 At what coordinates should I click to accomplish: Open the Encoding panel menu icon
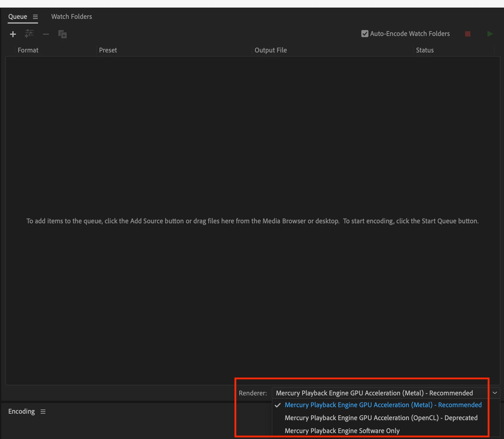(x=43, y=412)
